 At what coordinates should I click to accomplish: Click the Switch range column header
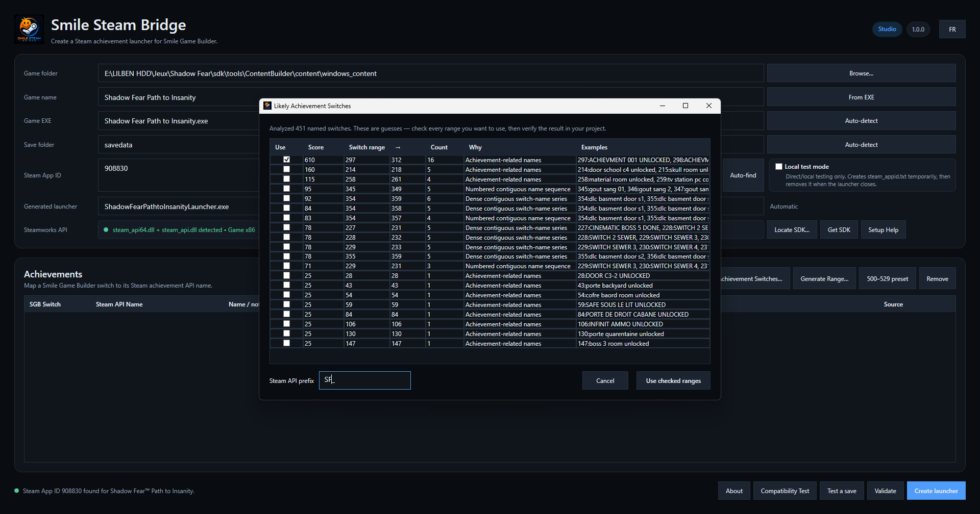367,147
